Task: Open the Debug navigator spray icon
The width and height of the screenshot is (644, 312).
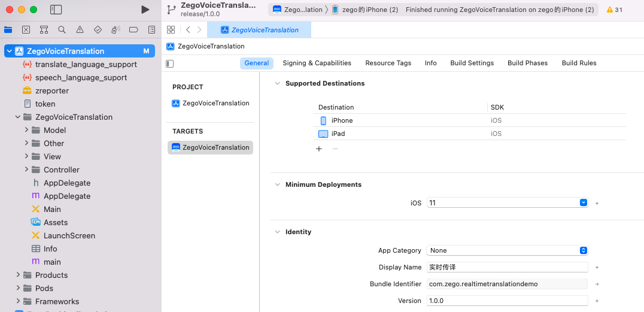Action: coord(116,29)
